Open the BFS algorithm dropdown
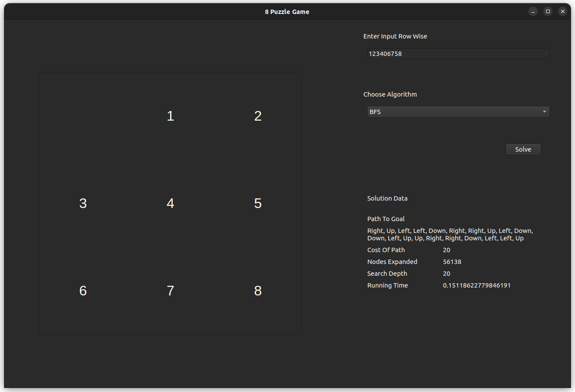 coord(458,112)
